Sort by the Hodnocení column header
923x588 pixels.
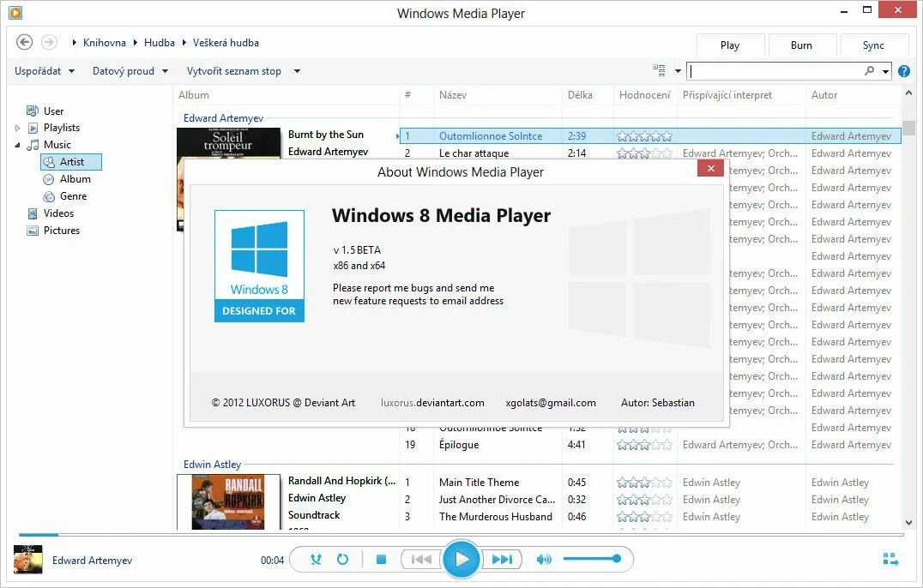click(x=644, y=94)
